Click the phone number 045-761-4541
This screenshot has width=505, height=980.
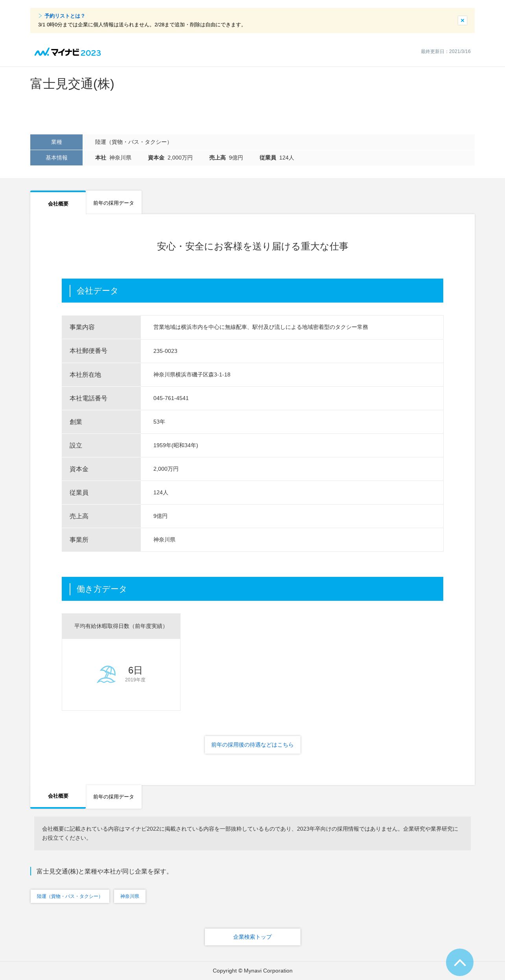(171, 398)
